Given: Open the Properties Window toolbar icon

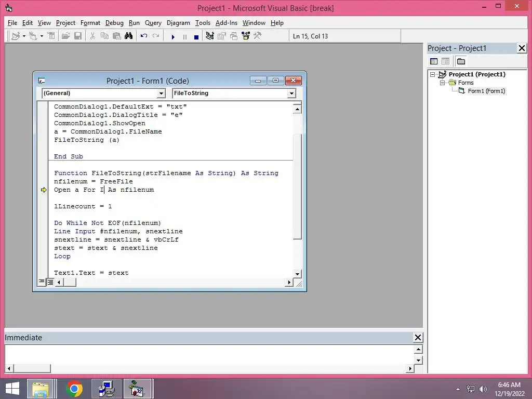Looking at the screenshot, I should (221, 36).
